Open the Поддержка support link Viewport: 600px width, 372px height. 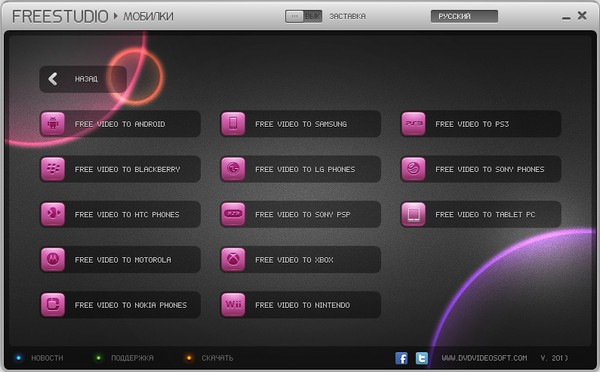pyautogui.click(x=132, y=358)
